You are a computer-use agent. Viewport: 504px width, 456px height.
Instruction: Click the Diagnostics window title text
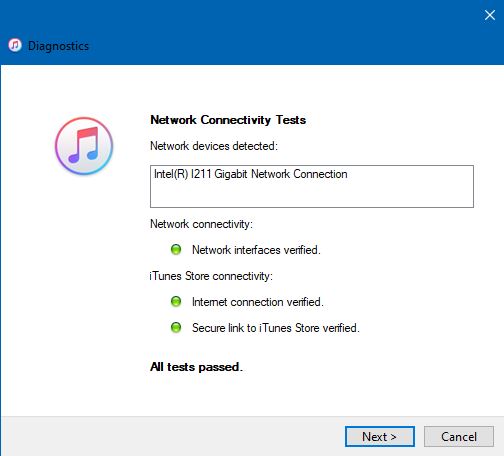[x=58, y=46]
